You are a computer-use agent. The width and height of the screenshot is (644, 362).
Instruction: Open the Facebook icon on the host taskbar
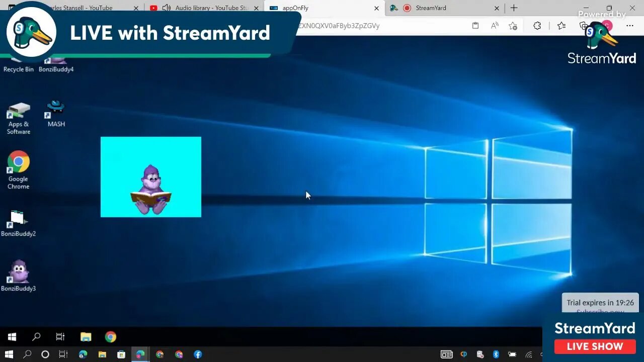point(198,354)
